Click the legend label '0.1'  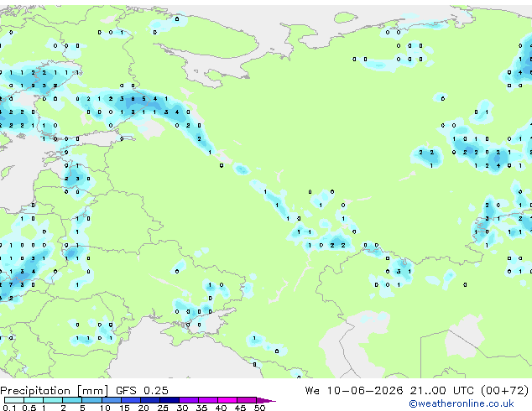click(x=9, y=408)
